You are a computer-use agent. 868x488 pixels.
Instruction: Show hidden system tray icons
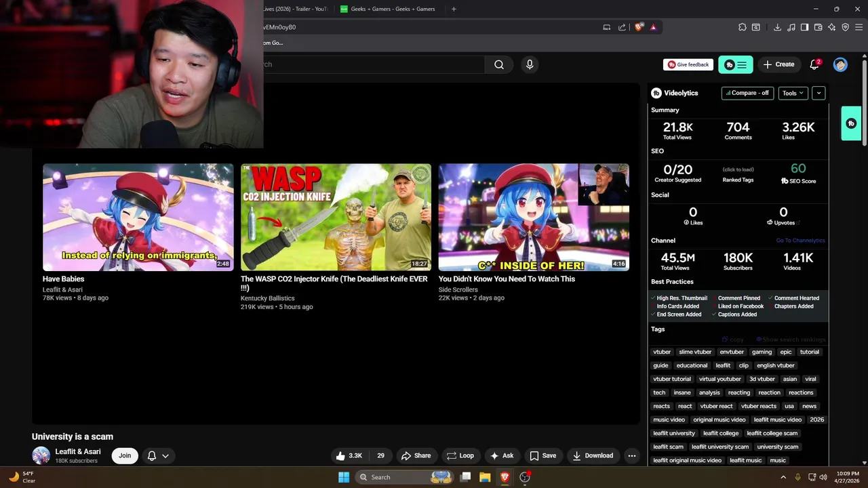[x=783, y=477]
